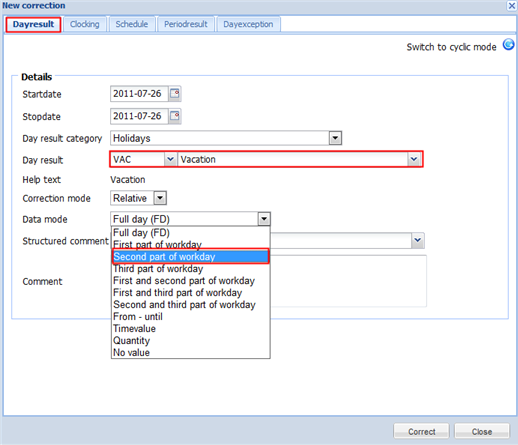The height and width of the screenshot is (445, 518).
Task: Select First and third part of workday
Action: pos(190,292)
